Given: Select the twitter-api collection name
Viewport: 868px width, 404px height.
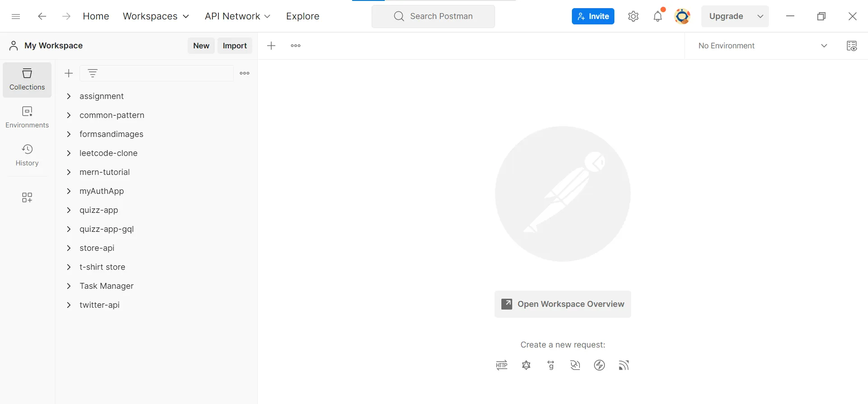Looking at the screenshot, I should pos(99,305).
